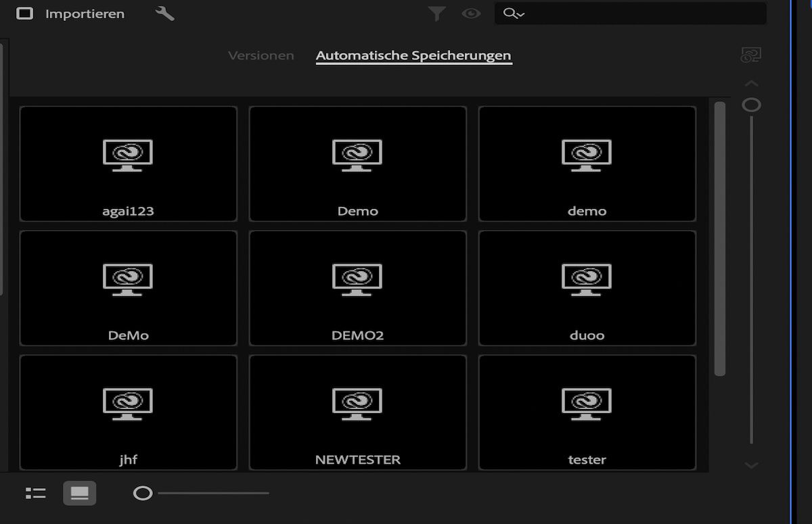
Task: Toggle the eye visibility icon on
Action: 470,13
